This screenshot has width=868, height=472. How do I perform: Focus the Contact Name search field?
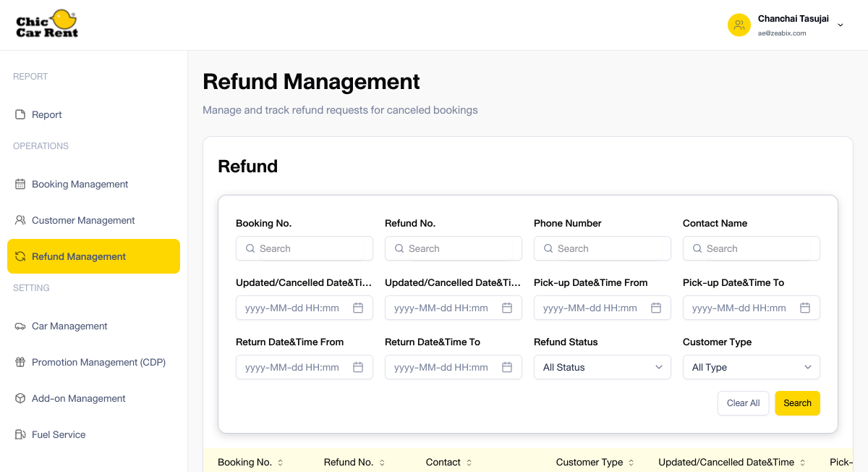[x=752, y=248]
